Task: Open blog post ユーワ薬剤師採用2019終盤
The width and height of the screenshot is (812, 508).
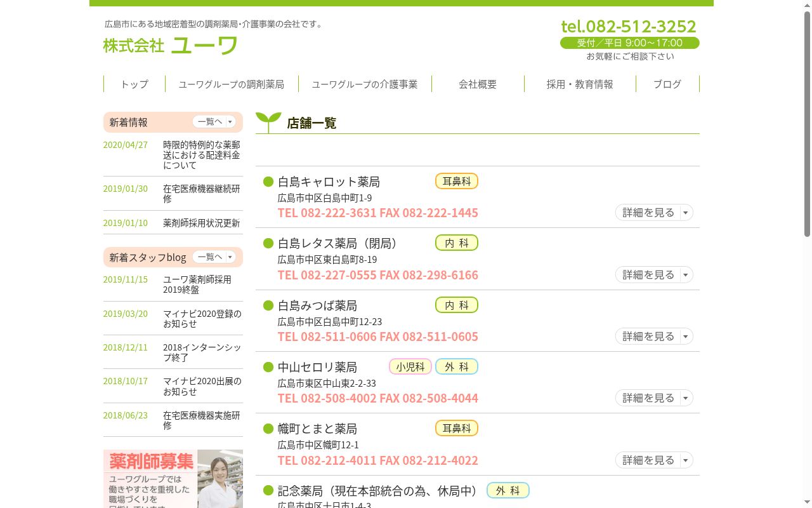Action: pyautogui.click(x=197, y=284)
